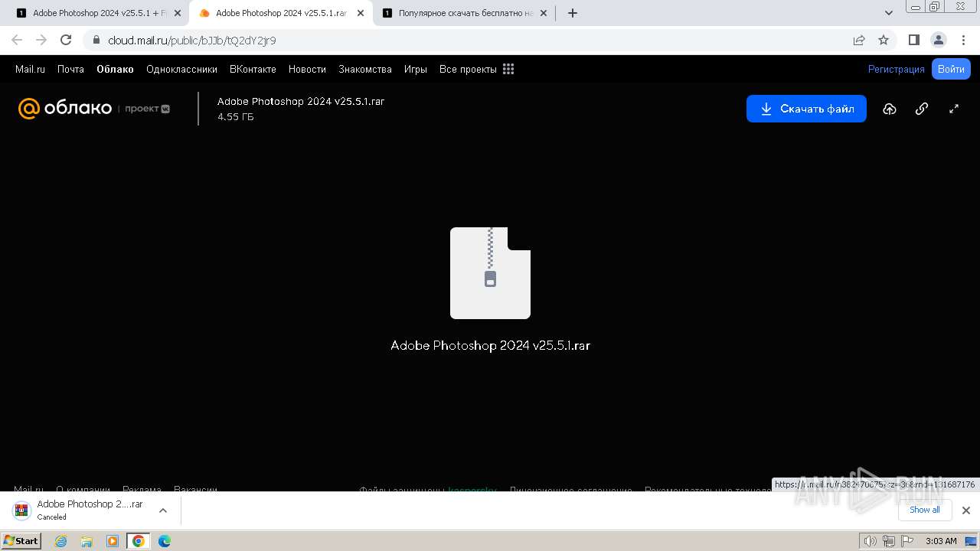Click the Action Center flag icon
This screenshot has height=551, width=980.
[906, 541]
